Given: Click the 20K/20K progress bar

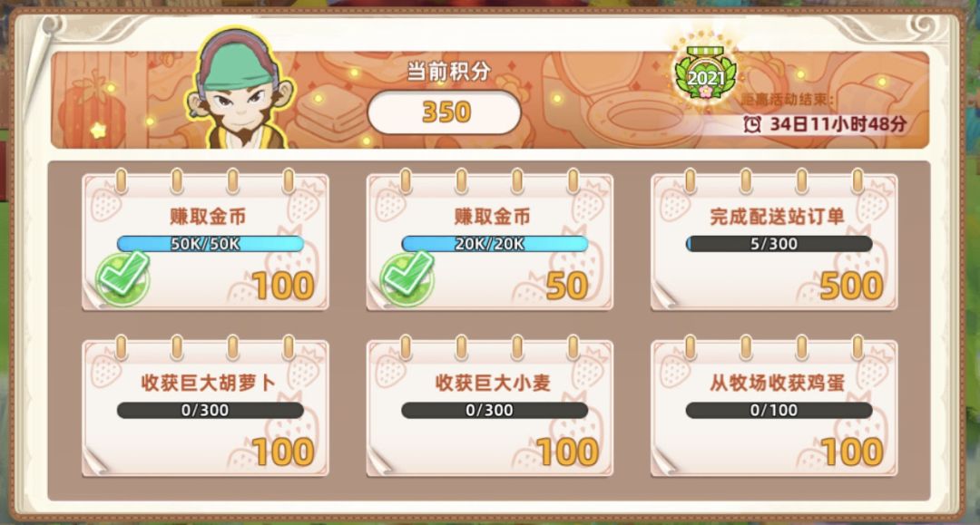Looking at the screenshot, I should tap(495, 244).
